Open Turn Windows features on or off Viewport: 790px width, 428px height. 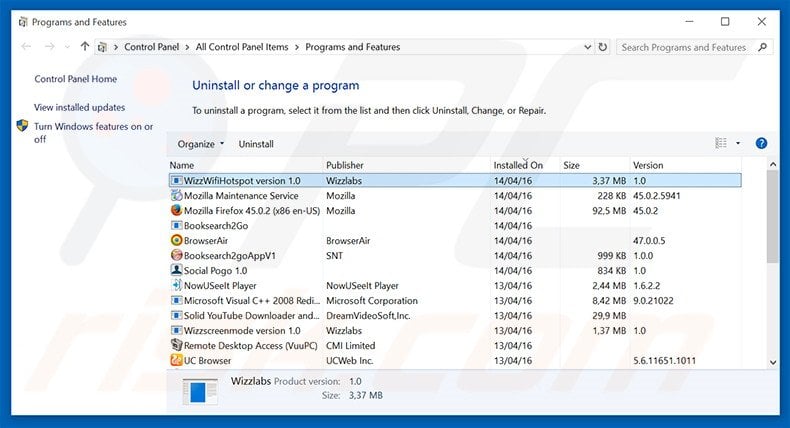93,133
